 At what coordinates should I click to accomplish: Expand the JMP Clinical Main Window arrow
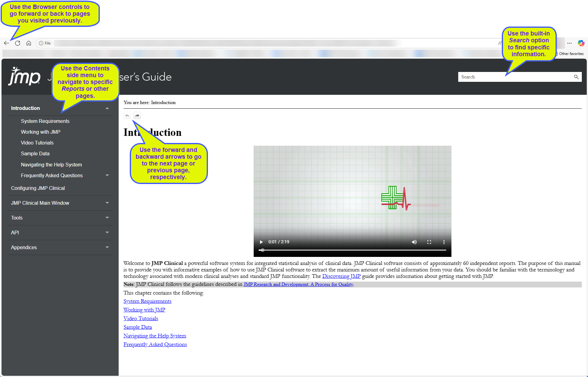click(107, 203)
